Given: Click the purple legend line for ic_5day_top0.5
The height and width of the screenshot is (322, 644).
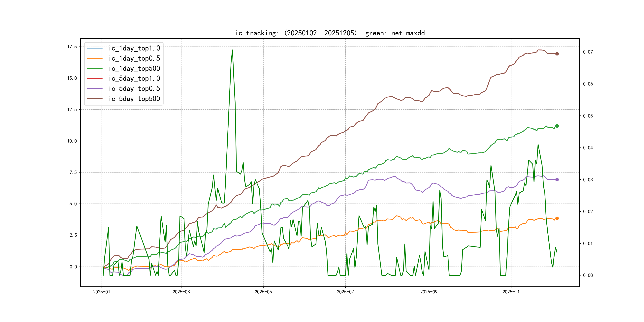Looking at the screenshot, I should pyautogui.click(x=94, y=88).
